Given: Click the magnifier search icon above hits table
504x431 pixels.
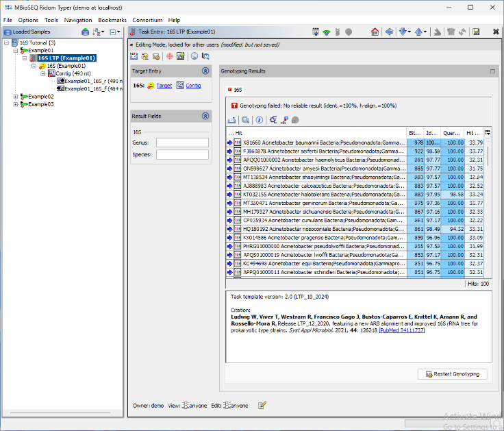Looking at the screenshot, I should [246, 120].
